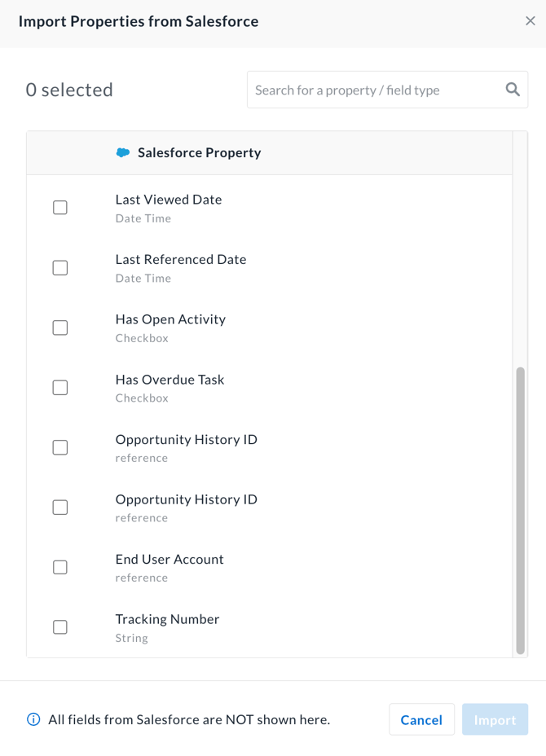Click the 0 selected label

[69, 90]
